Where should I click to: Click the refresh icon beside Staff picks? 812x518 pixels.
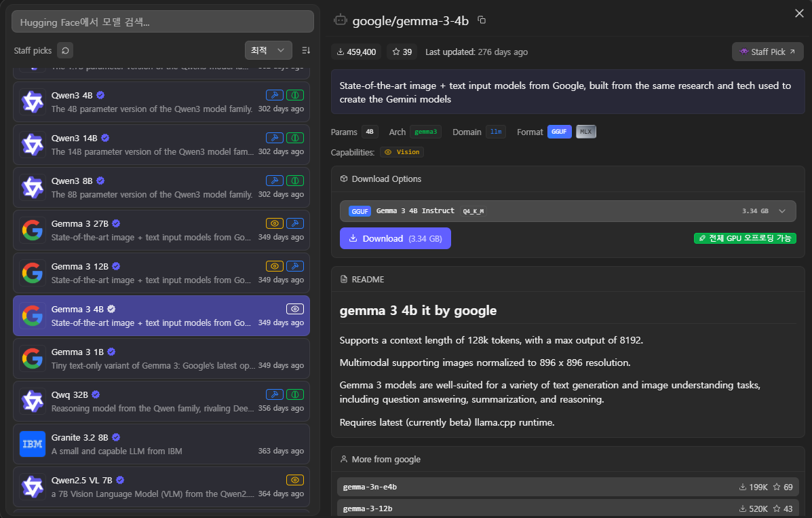tap(65, 50)
